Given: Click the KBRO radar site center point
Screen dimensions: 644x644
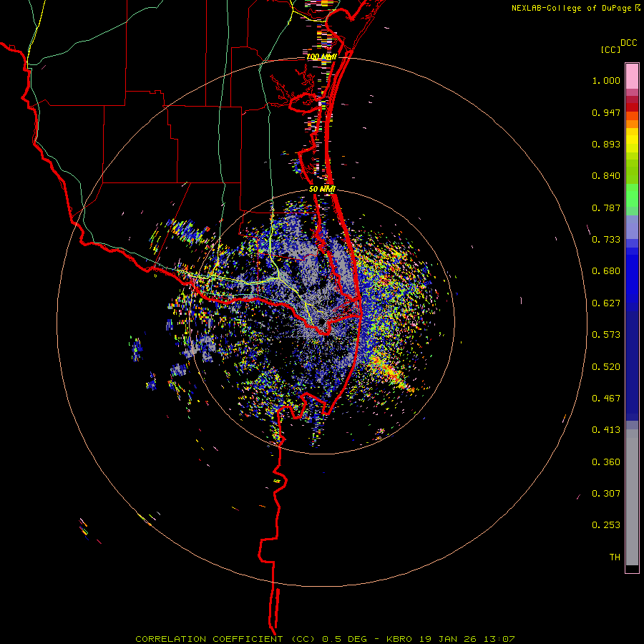Looking at the screenshot, I should tap(323, 323).
